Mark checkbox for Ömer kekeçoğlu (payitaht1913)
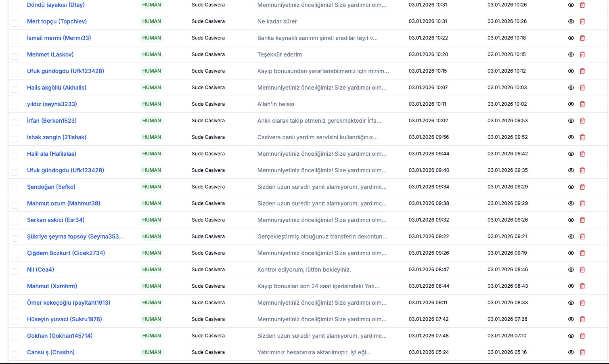The image size is (609, 364). pyautogui.click(x=15, y=304)
